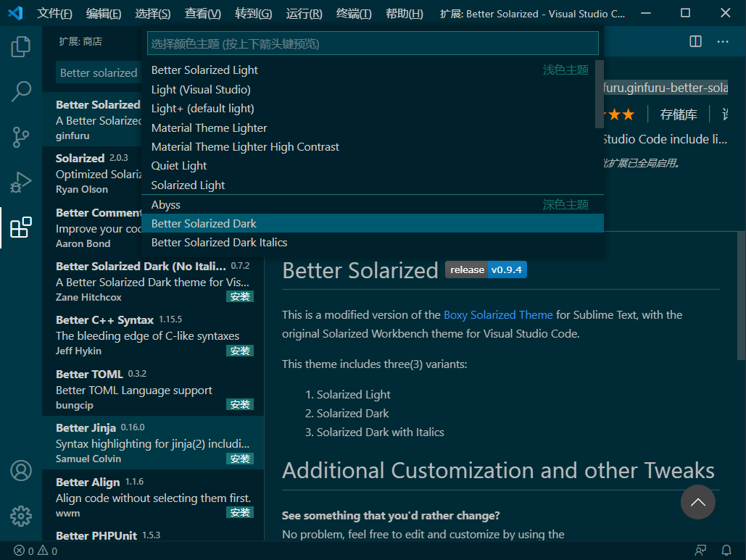The height and width of the screenshot is (560, 746).
Task: Click the extension identifier ginfuru-better-sola text
Action: [x=666, y=88]
